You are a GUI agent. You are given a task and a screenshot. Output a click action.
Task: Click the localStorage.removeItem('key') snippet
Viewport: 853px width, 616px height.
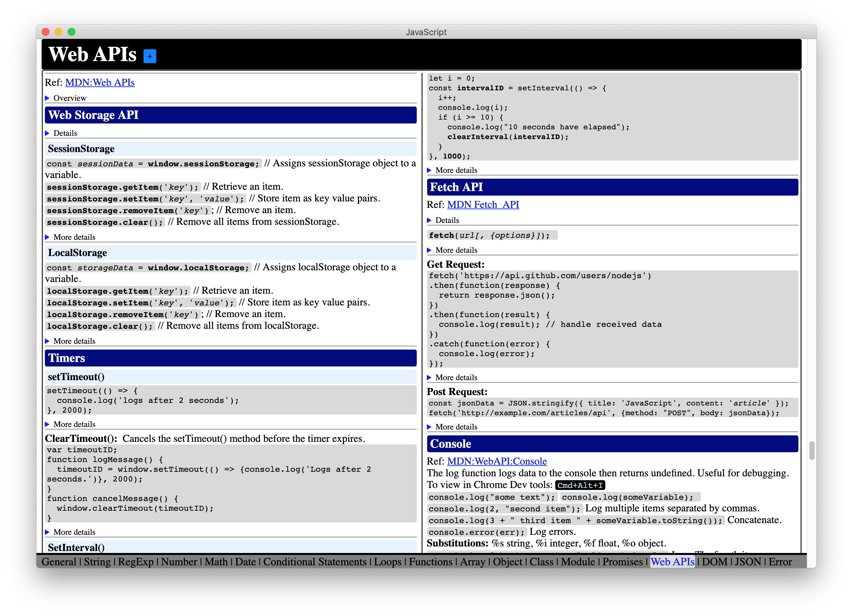tap(123, 314)
